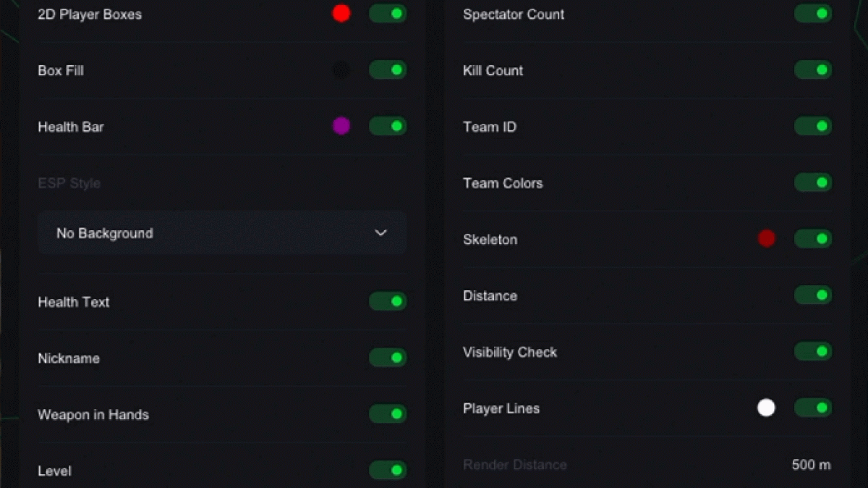This screenshot has width=868, height=488.
Task: Turn off the Team ID toggle
Action: pos(813,127)
